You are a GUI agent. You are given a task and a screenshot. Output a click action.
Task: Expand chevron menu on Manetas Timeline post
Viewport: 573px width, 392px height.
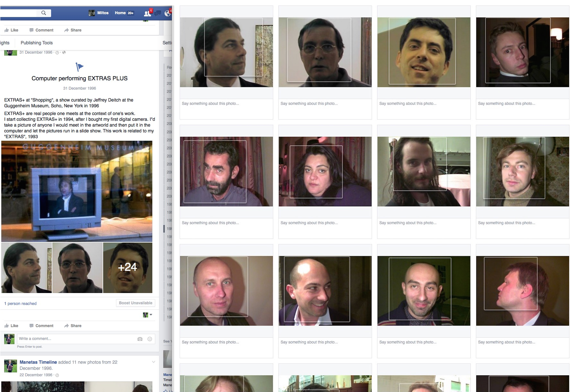tap(154, 362)
